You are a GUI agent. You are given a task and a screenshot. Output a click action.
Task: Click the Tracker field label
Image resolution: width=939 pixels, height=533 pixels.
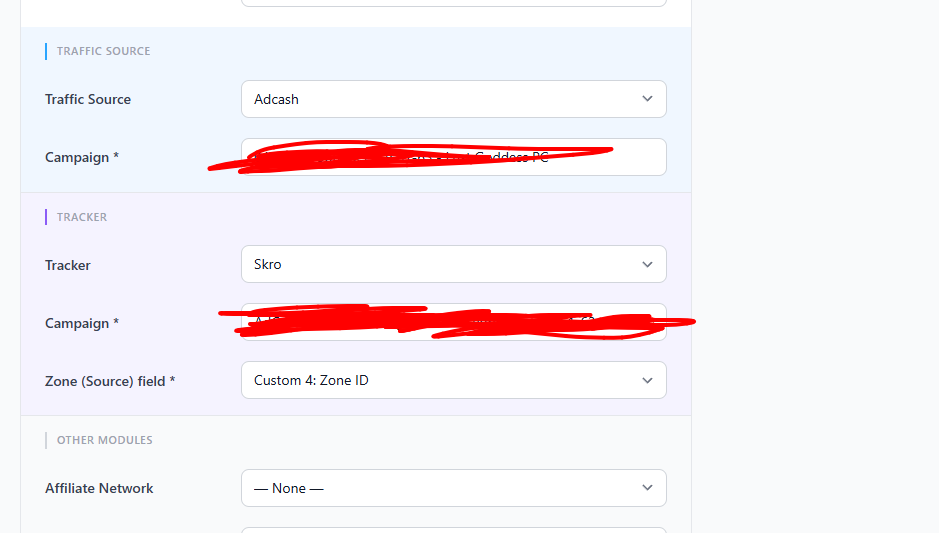pos(68,265)
